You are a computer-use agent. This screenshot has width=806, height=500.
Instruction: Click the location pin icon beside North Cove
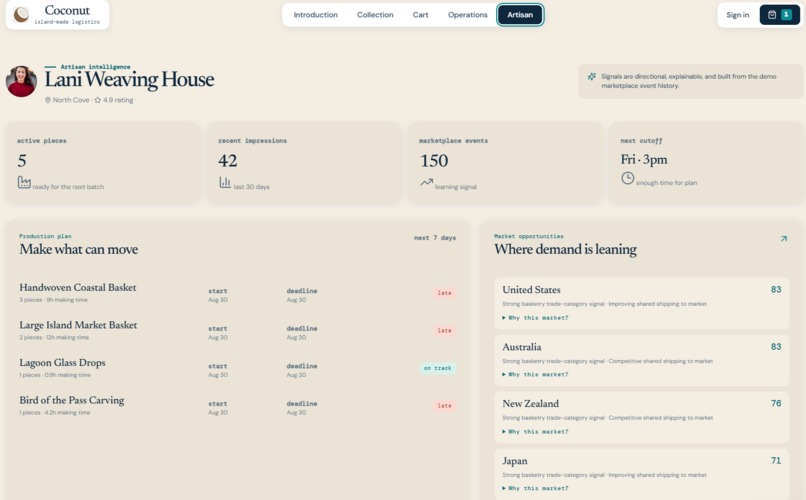click(x=48, y=100)
